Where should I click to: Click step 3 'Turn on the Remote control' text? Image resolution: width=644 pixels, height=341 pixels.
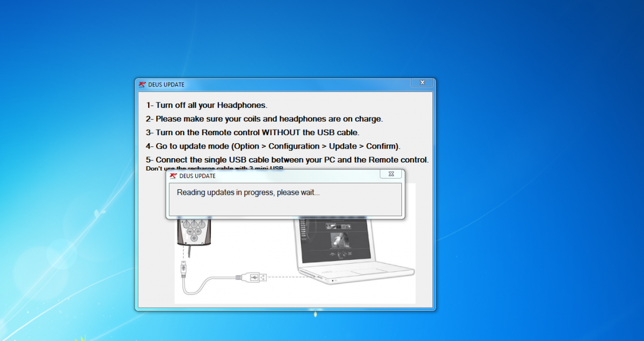click(253, 132)
